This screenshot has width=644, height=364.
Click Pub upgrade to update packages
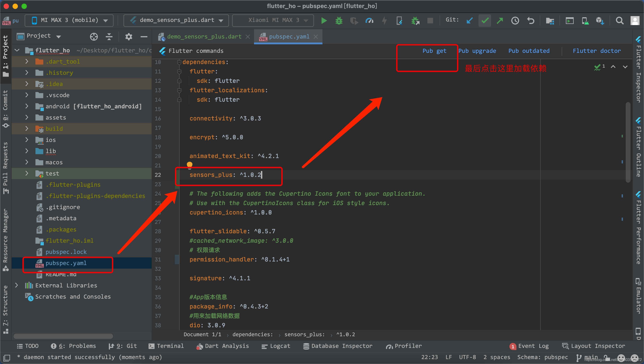(478, 51)
